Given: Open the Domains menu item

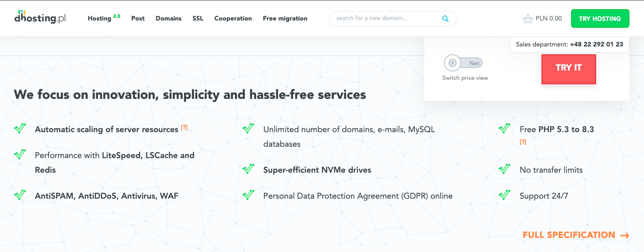Looking at the screenshot, I should pos(169,19).
